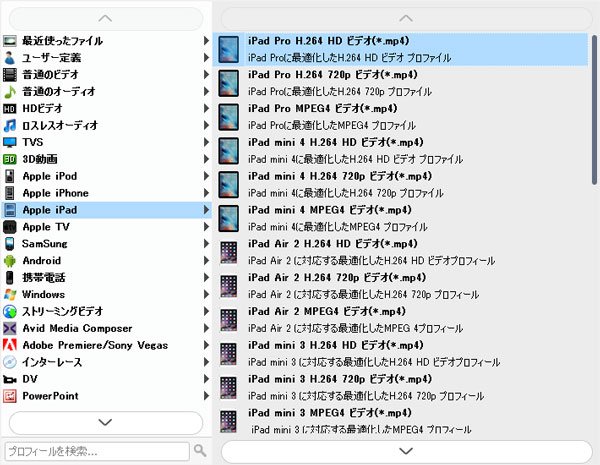Expand the HDビデオ submenu arrow

[206, 108]
